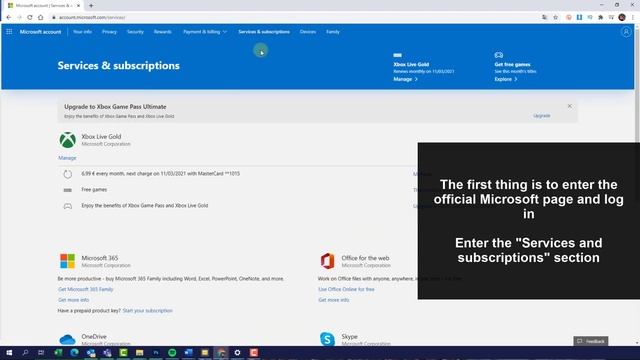The width and height of the screenshot is (640, 360).
Task: Reload the page with the refresh icon
Action: click(30, 17)
